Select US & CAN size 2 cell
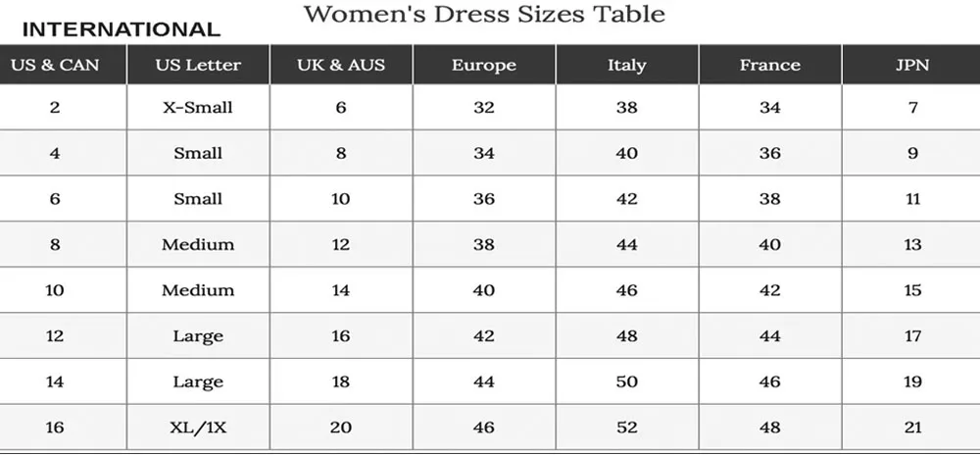980x455 pixels. pos(55,107)
